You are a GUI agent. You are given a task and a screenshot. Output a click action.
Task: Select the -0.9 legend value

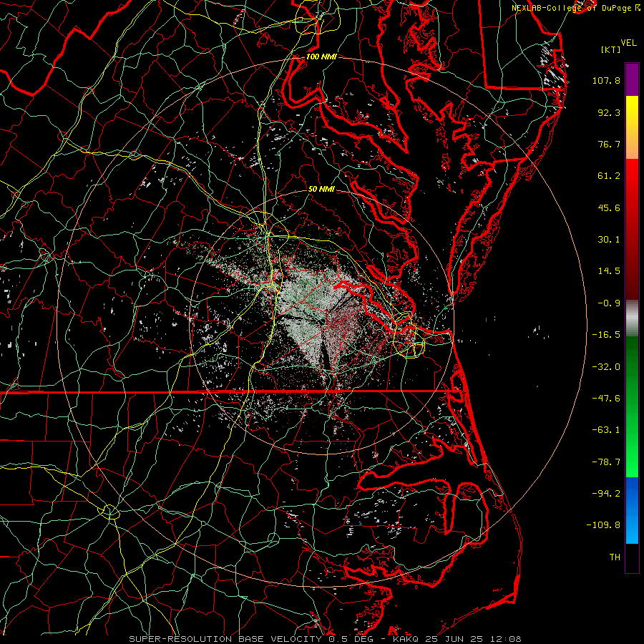[x=609, y=303]
